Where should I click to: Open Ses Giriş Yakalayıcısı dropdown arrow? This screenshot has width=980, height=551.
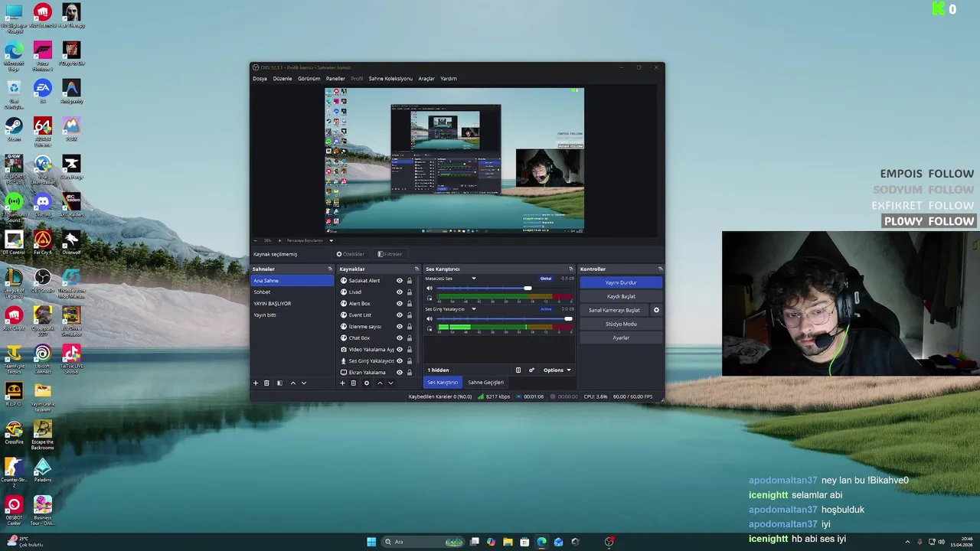tap(473, 309)
